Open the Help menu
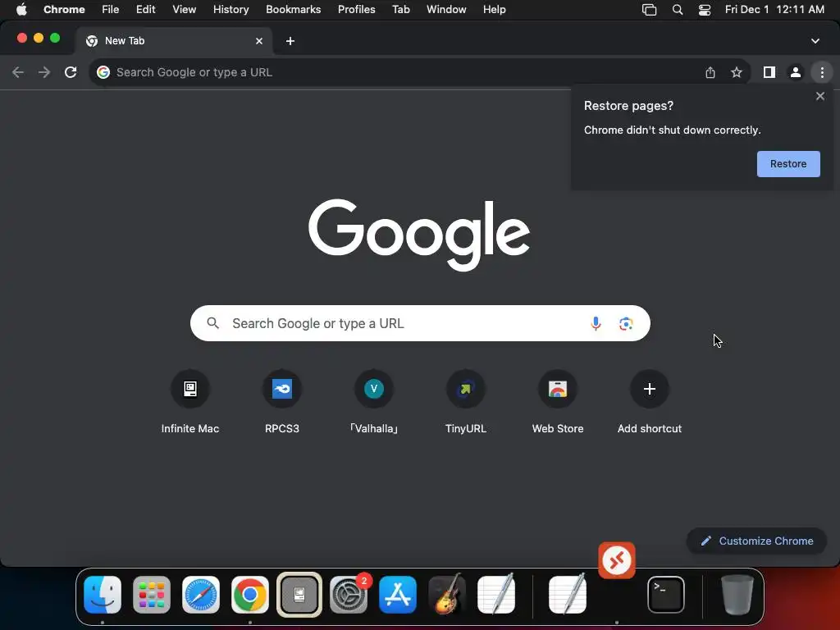This screenshot has width=840, height=630. [x=494, y=10]
